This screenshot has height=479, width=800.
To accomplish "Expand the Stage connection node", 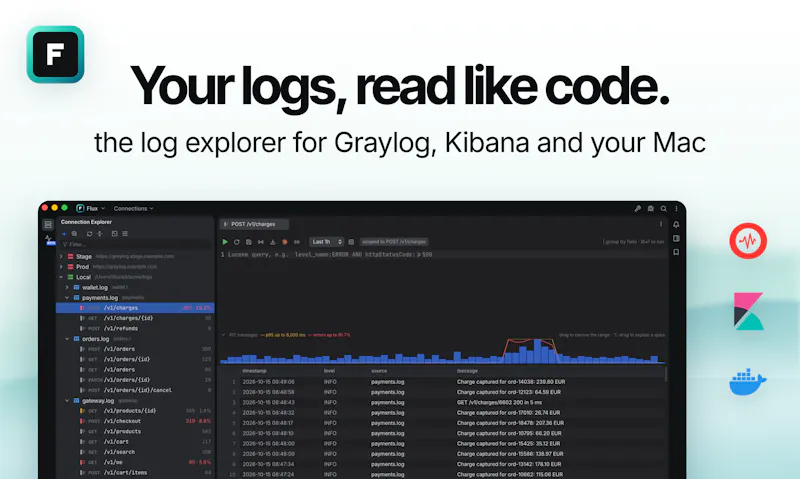I will pyautogui.click(x=61, y=257).
